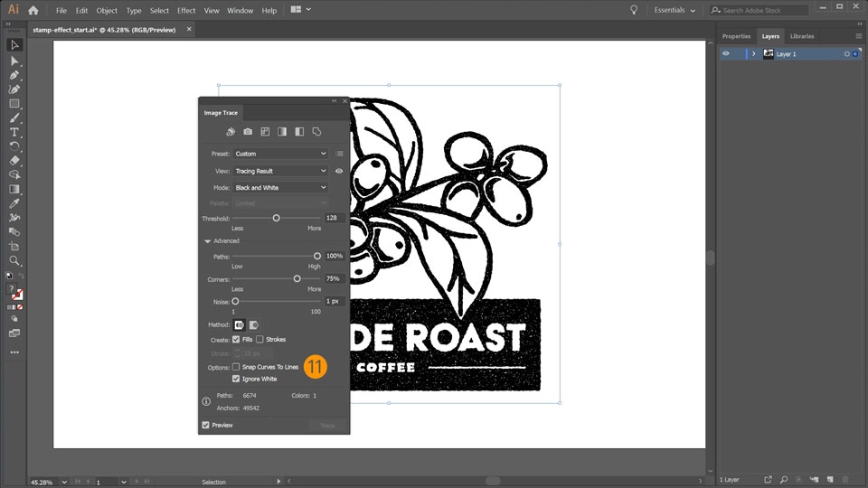Select the Type tool
Image resolution: width=868 pixels, height=488 pixels.
tap(14, 132)
